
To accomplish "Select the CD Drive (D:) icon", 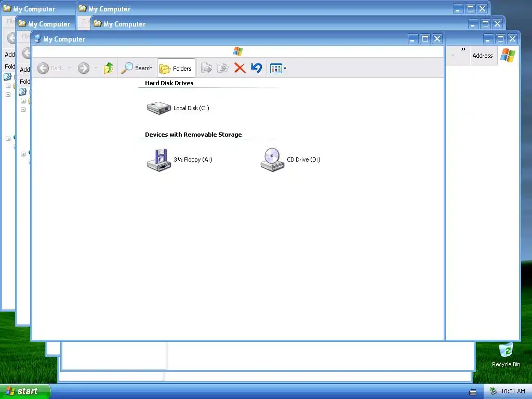I will coord(272,160).
